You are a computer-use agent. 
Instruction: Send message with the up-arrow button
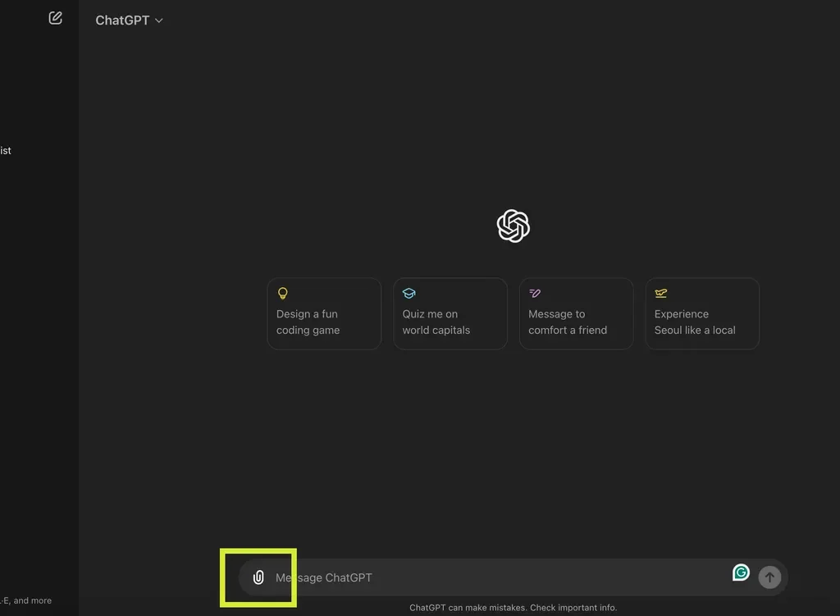pyautogui.click(x=769, y=577)
